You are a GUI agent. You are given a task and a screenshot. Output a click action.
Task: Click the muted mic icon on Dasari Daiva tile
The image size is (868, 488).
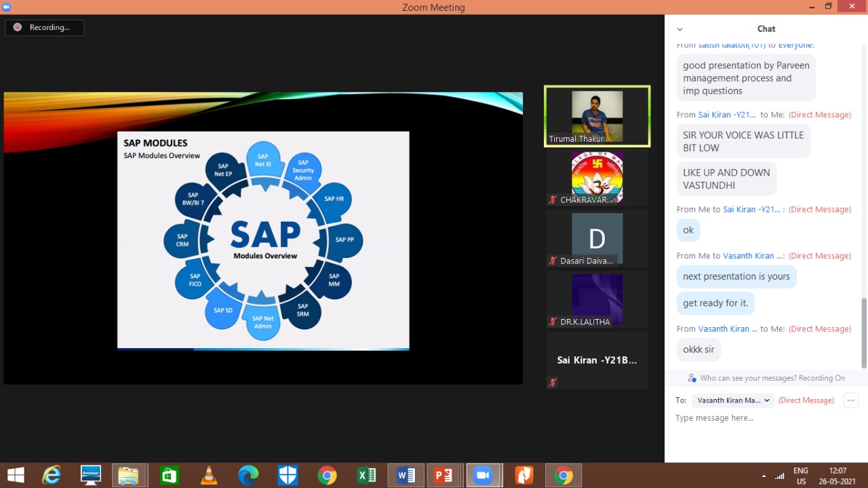(553, 261)
